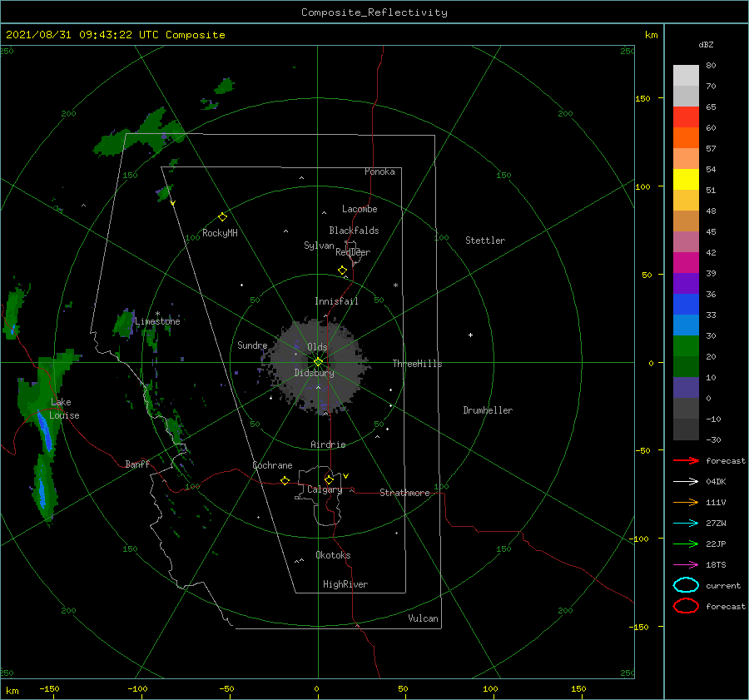Click the white 04DK arrow icon
Viewport: 749px width, 700px height.
tap(686, 481)
